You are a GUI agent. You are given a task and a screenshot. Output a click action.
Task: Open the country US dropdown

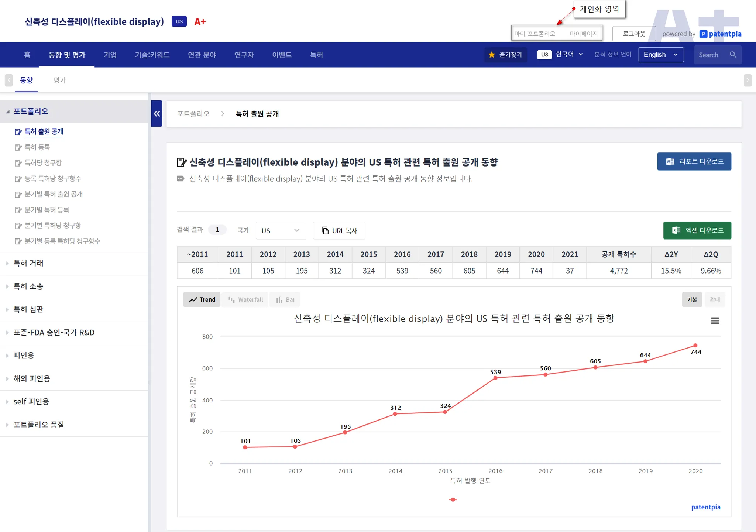click(x=281, y=230)
